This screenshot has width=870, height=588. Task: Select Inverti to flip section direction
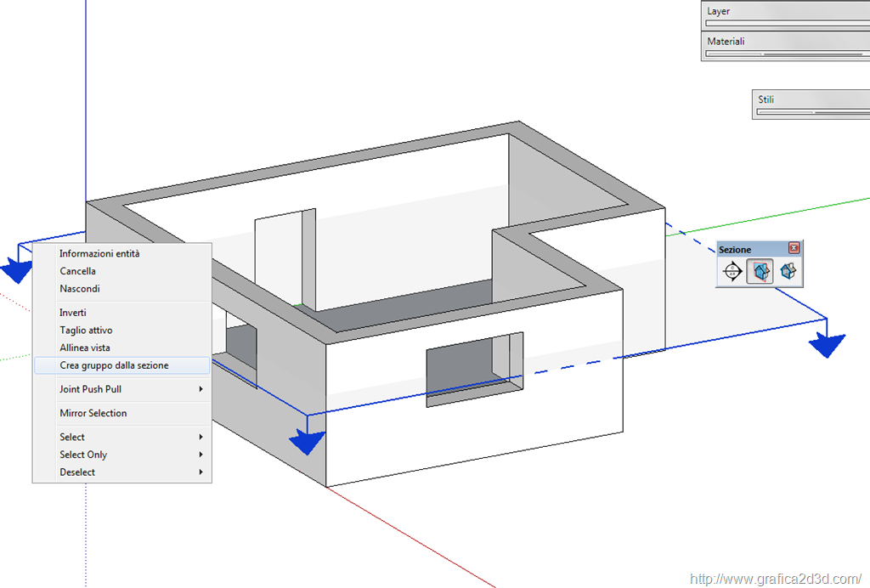click(73, 313)
